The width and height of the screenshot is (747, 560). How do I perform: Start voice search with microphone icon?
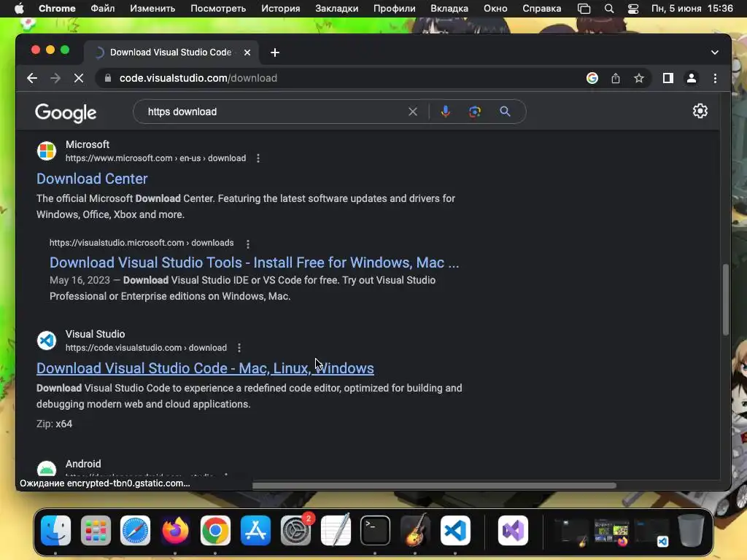pyautogui.click(x=446, y=112)
